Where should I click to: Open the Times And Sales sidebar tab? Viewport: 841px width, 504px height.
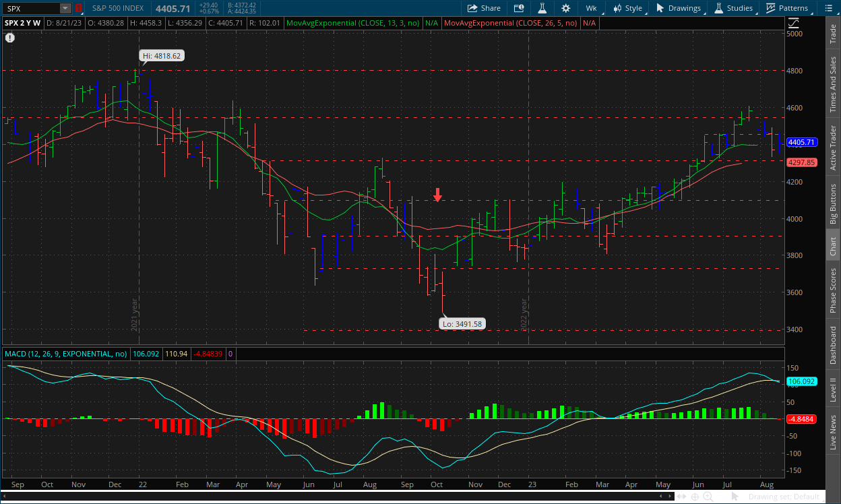point(833,84)
